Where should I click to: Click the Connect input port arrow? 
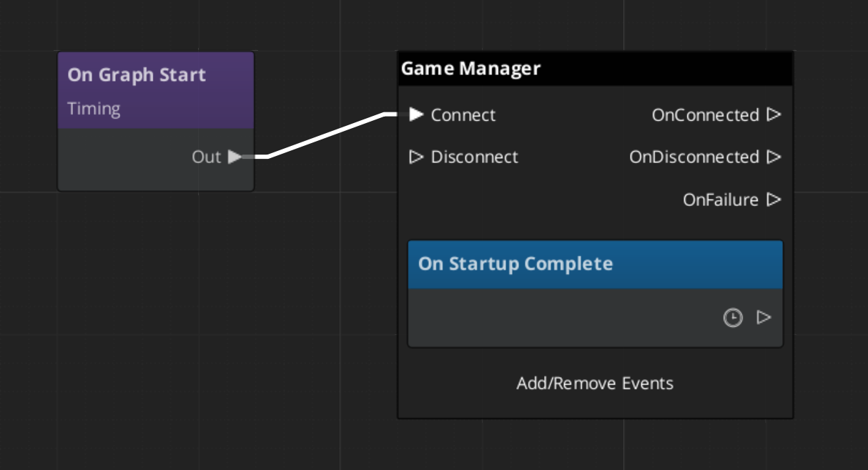(416, 114)
